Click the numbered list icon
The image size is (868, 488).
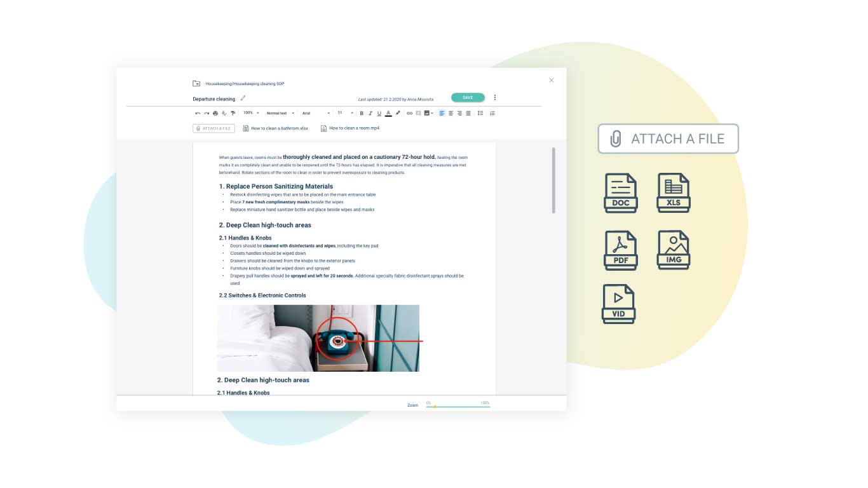click(x=492, y=113)
